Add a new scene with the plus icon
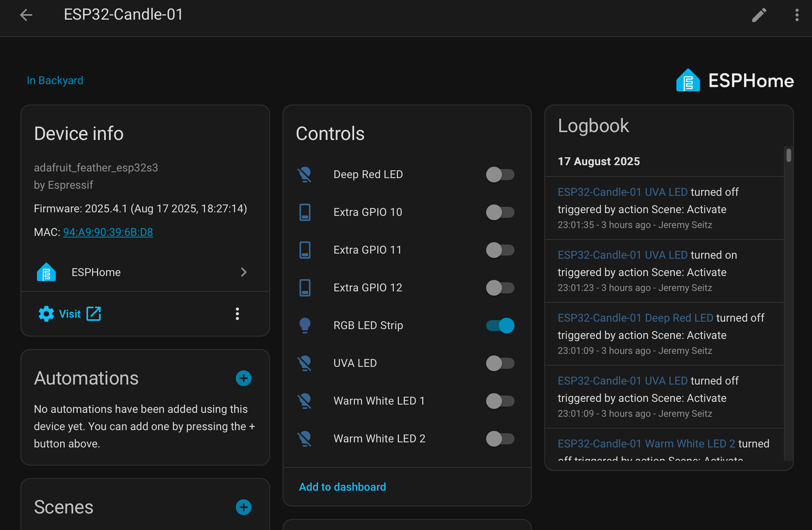This screenshot has height=530, width=812. (x=244, y=507)
